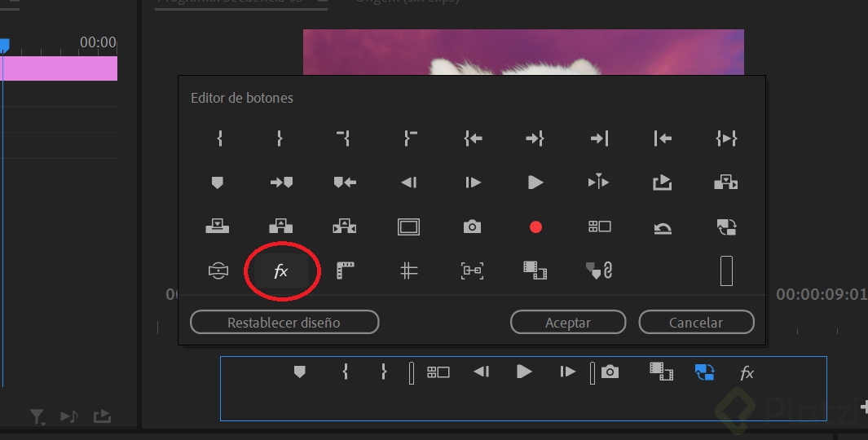The width and height of the screenshot is (868, 440).
Task: Dismiss dialog with Cancelar button
Action: coord(696,322)
